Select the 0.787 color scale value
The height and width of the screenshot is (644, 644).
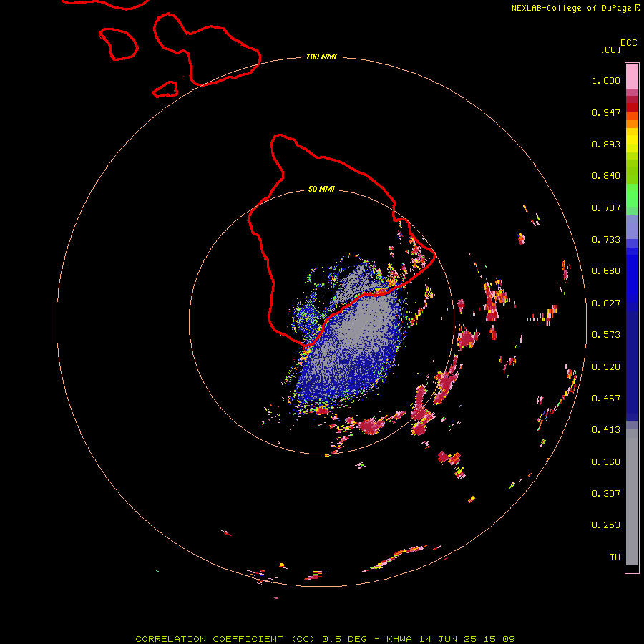[606, 208]
